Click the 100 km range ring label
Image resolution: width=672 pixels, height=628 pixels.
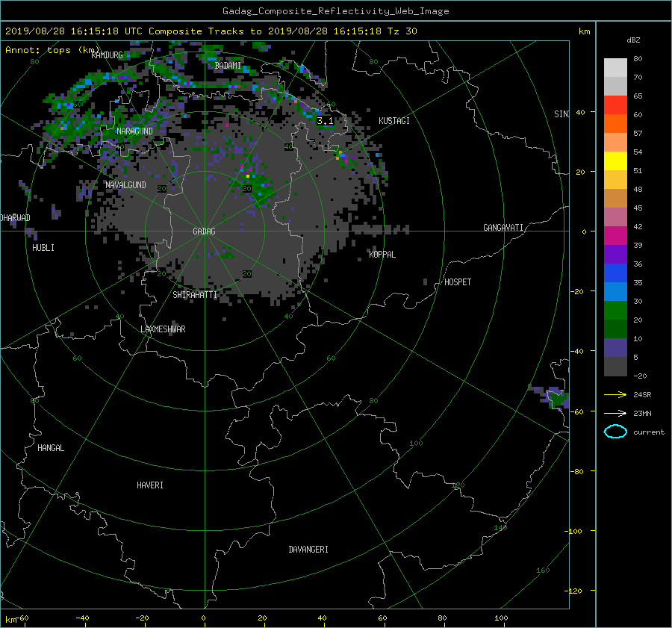(416, 444)
